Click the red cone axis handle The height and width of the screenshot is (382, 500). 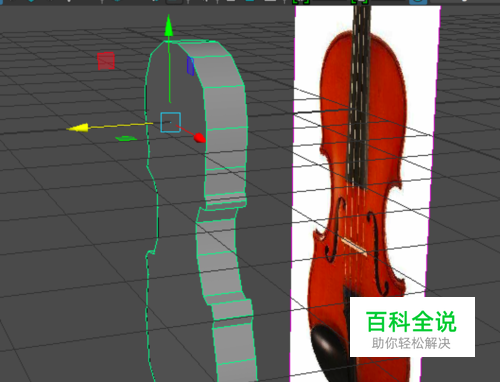pyautogui.click(x=200, y=138)
